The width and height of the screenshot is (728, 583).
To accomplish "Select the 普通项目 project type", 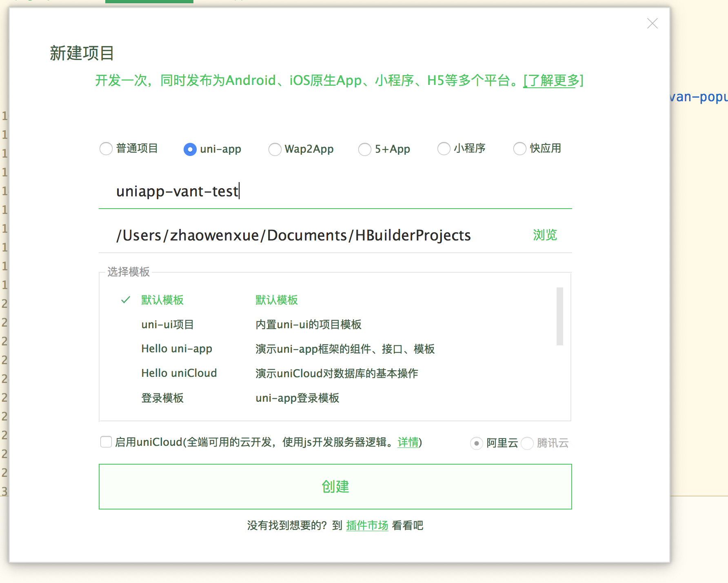I will click(x=106, y=149).
